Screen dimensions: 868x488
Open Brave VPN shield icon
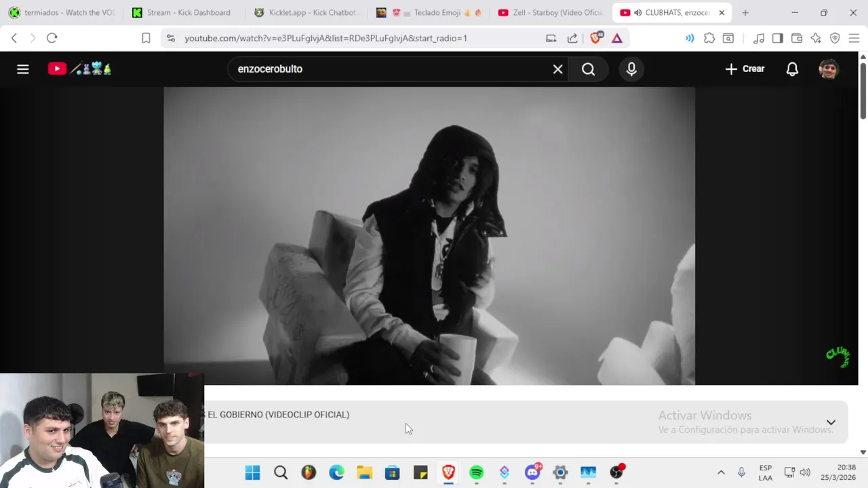[835, 39]
